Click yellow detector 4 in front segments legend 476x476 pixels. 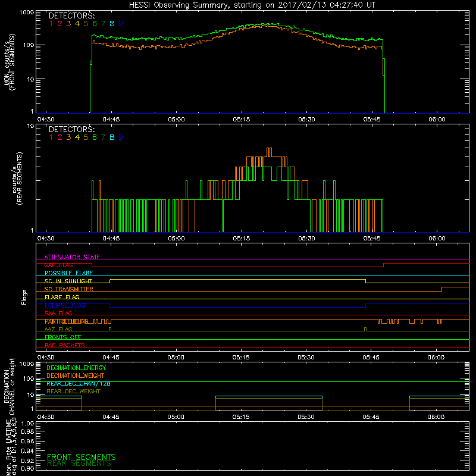77,24
